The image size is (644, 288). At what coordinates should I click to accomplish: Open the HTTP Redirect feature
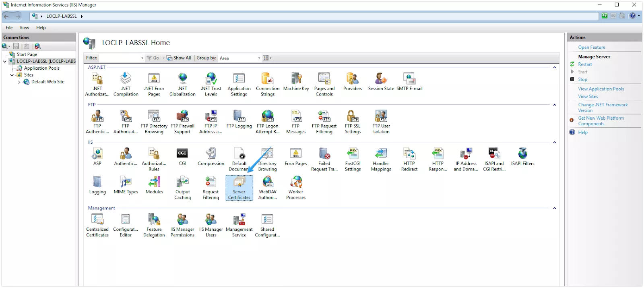pos(409,160)
